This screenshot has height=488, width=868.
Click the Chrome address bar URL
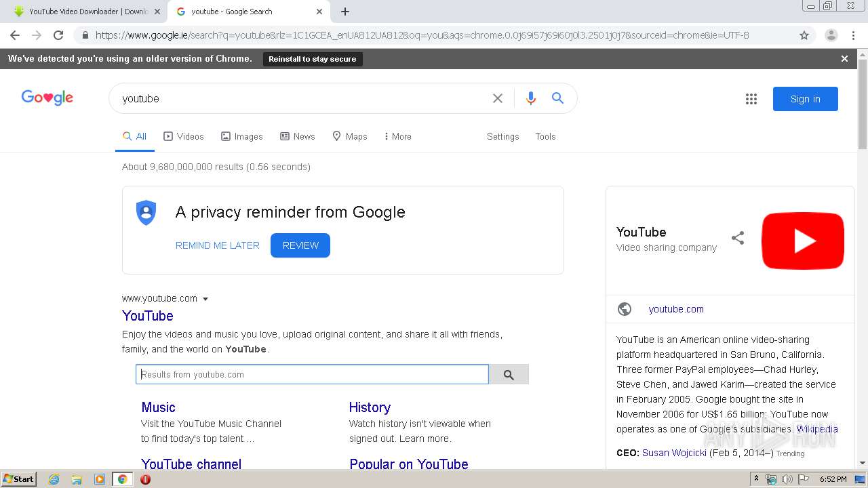422,35
